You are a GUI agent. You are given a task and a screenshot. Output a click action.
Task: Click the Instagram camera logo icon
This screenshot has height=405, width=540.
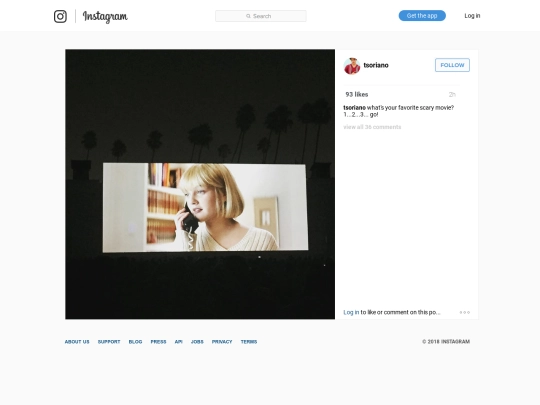pos(60,16)
